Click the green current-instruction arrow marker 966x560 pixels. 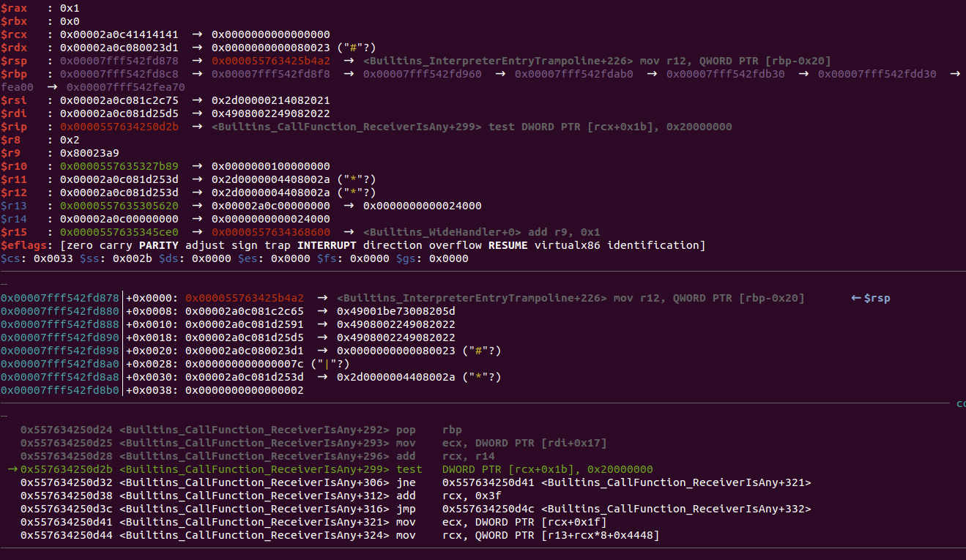tap(12, 469)
